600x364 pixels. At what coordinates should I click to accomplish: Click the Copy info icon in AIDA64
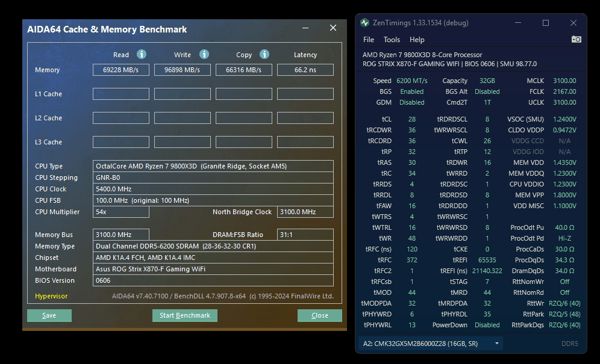264,54
